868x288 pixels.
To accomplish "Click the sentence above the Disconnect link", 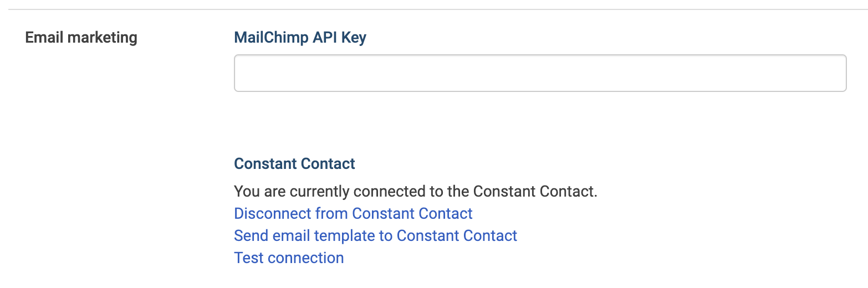I will click(416, 192).
